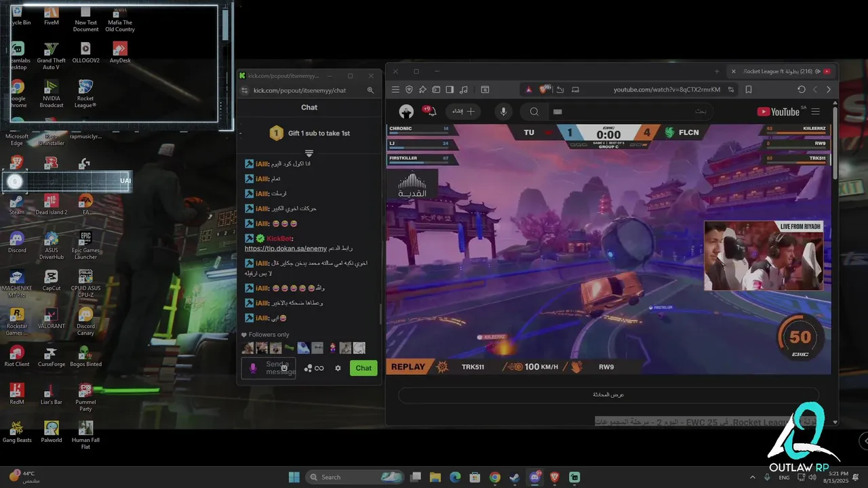Viewport: 868px width, 488px height.
Task: Click the YouTube create button
Action: [464, 112]
